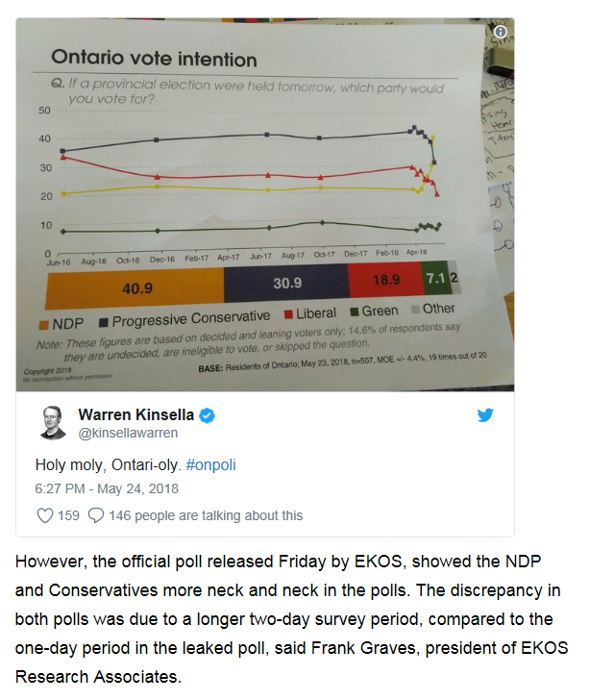Click the info icon on the tweet image
This screenshot has height=700, width=614.
[501, 32]
